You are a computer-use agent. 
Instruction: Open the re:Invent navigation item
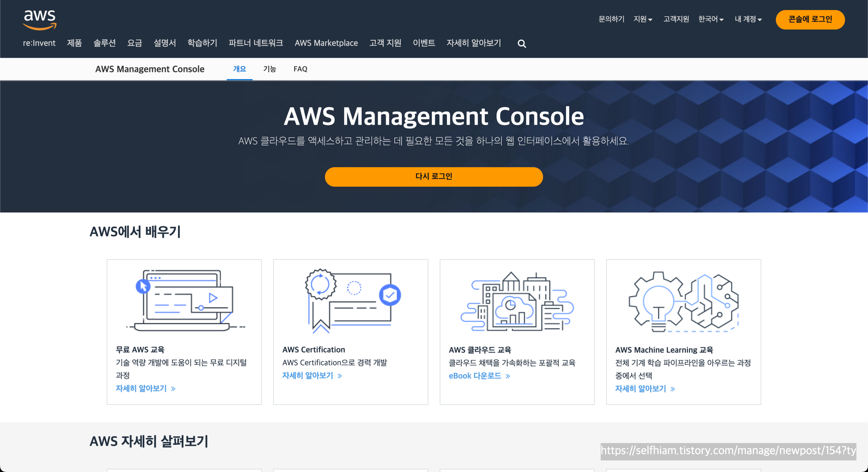point(39,43)
